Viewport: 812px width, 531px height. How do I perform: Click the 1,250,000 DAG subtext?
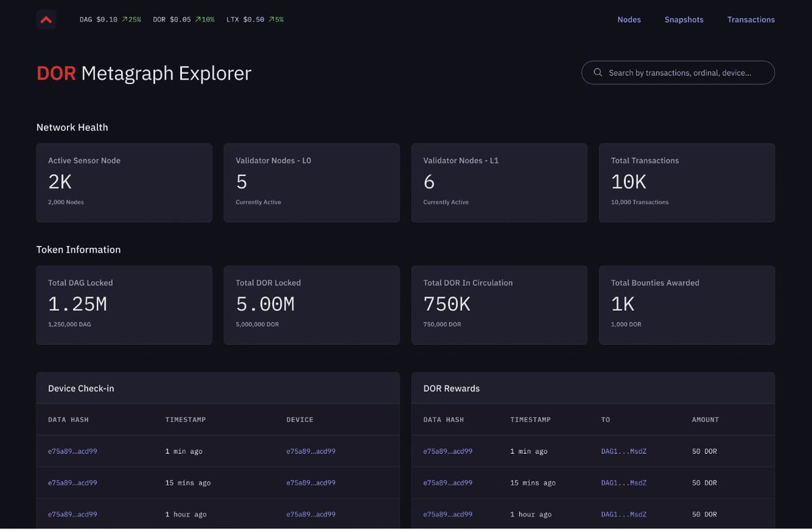[x=69, y=324]
